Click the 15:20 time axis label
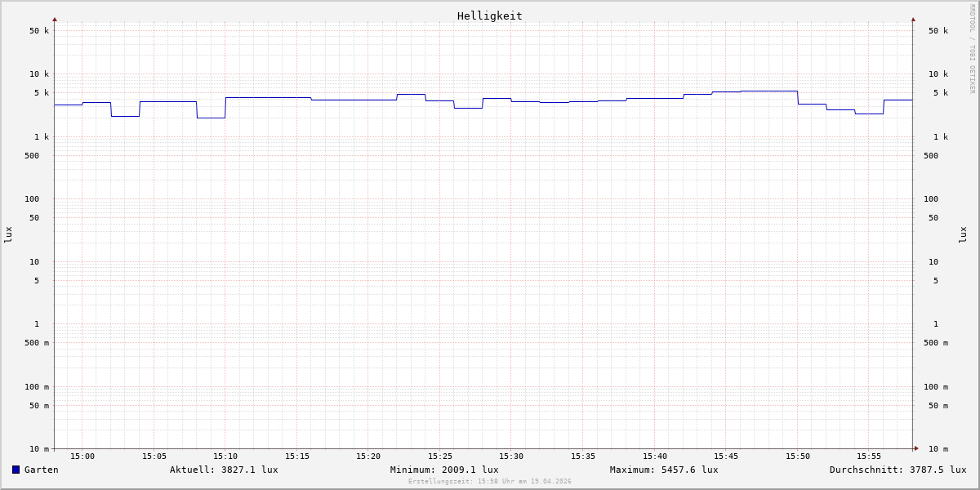Viewport: 980px width, 490px height. (368, 457)
